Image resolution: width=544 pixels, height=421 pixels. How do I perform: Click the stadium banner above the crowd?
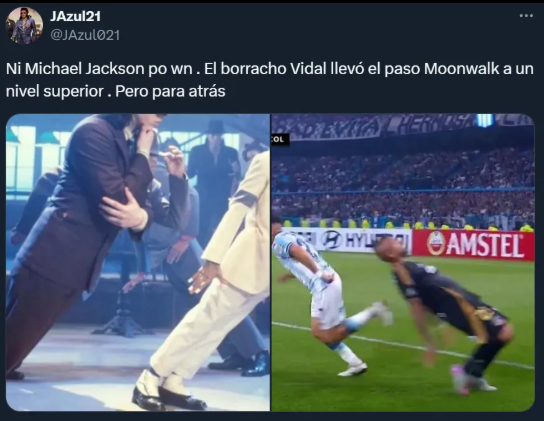pos(403,125)
